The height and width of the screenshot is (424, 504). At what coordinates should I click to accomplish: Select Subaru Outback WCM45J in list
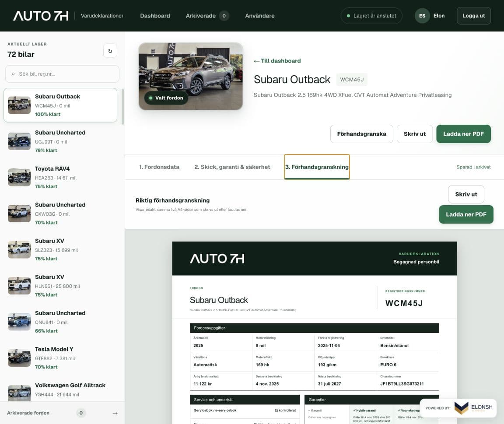tap(60, 105)
